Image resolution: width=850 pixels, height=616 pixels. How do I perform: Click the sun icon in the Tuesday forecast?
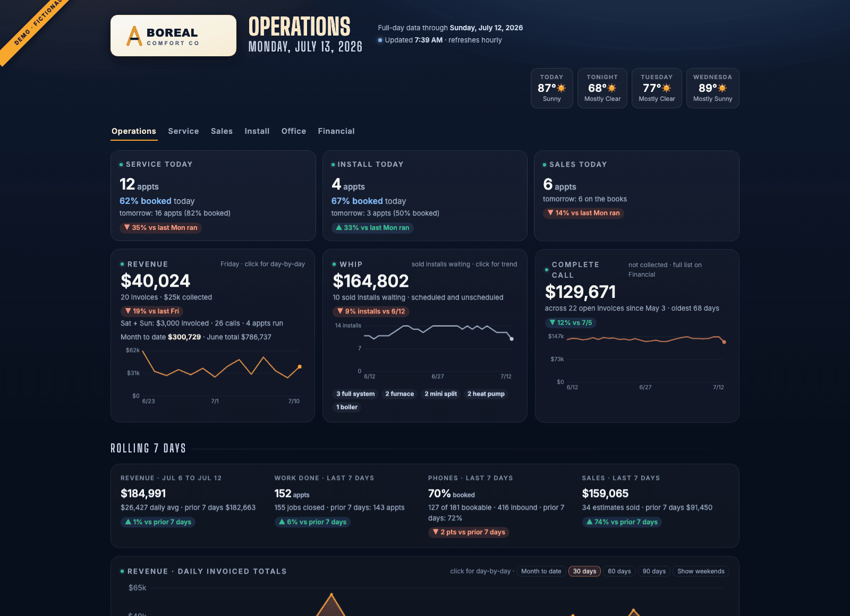coord(667,88)
